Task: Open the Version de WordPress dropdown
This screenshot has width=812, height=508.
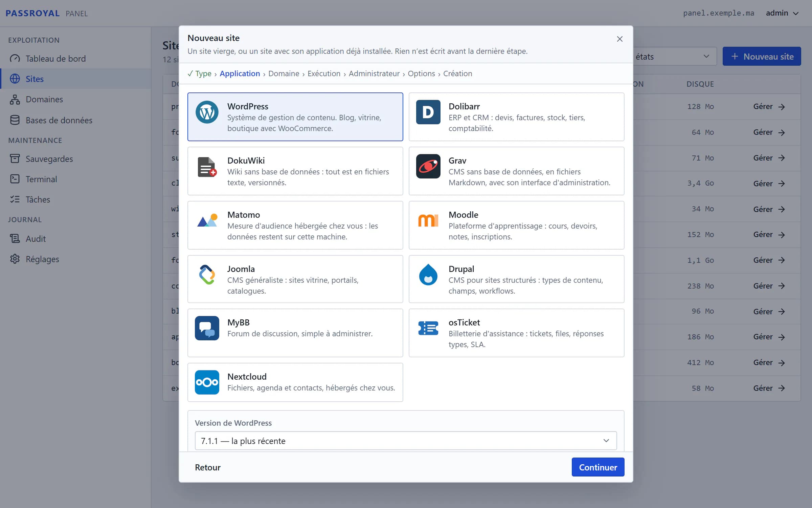Action: coord(406,441)
